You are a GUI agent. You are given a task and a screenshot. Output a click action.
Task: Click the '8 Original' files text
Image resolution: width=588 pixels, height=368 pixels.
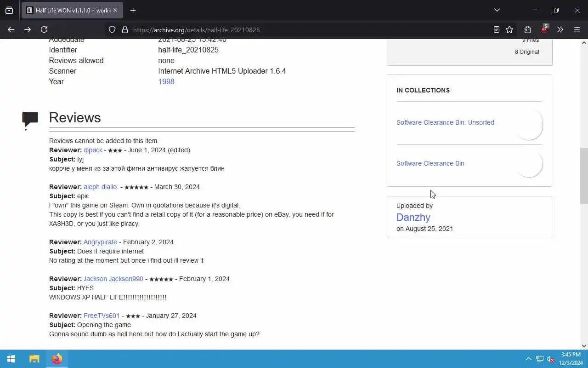click(x=527, y=52)
